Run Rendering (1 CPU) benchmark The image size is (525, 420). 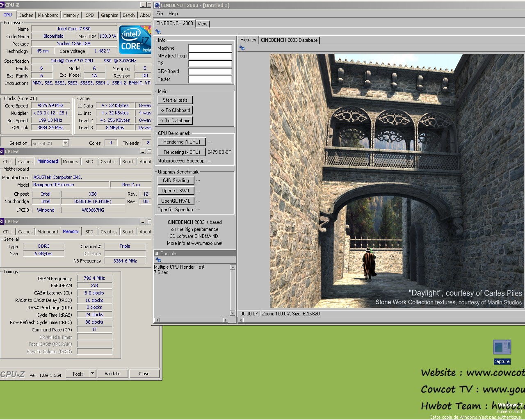pos(182,142)
